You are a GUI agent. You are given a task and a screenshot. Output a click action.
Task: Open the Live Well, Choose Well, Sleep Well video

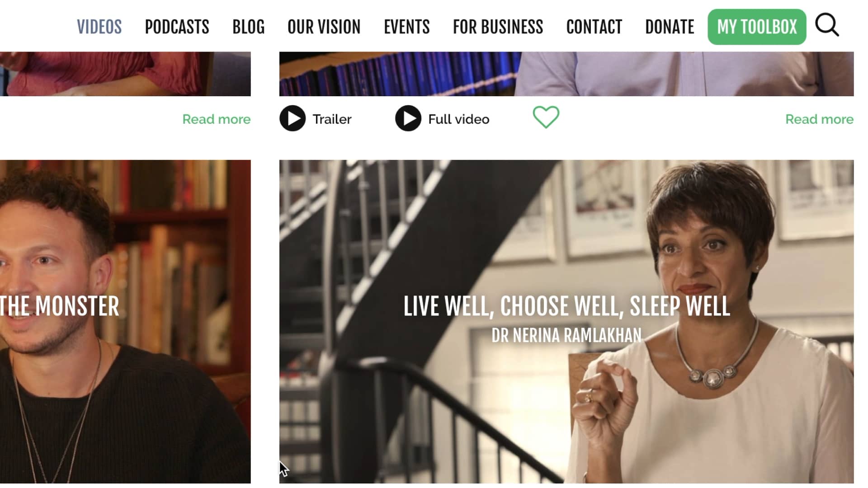click(566, 321)
